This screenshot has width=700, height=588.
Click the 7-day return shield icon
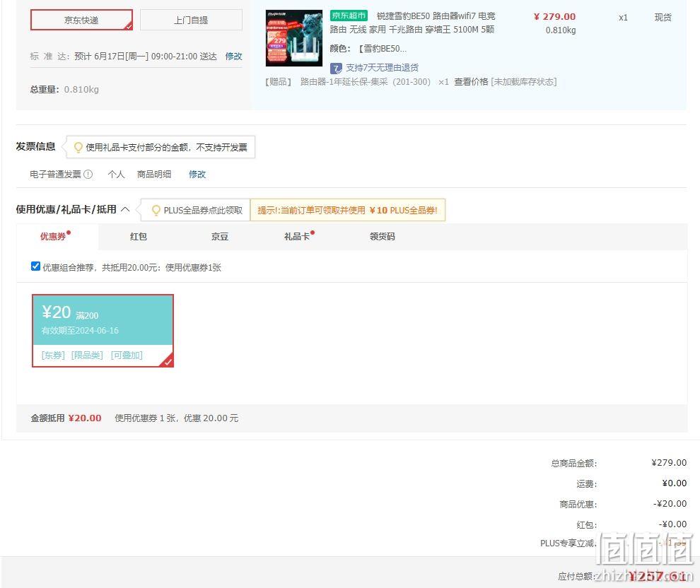[336, 69]
